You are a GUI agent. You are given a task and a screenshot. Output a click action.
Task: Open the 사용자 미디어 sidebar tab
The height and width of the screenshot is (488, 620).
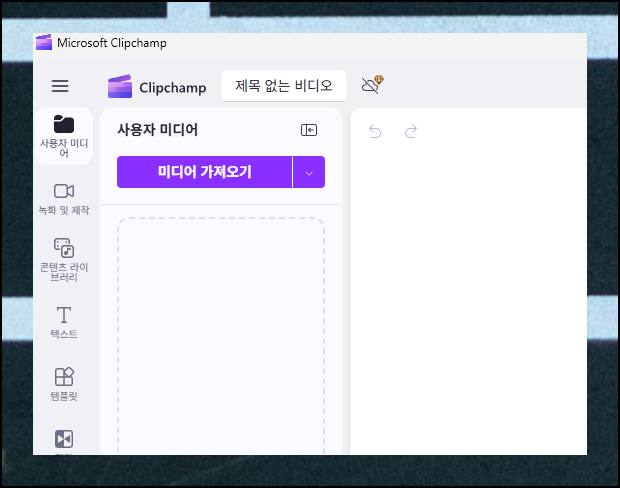coord(64,136)
